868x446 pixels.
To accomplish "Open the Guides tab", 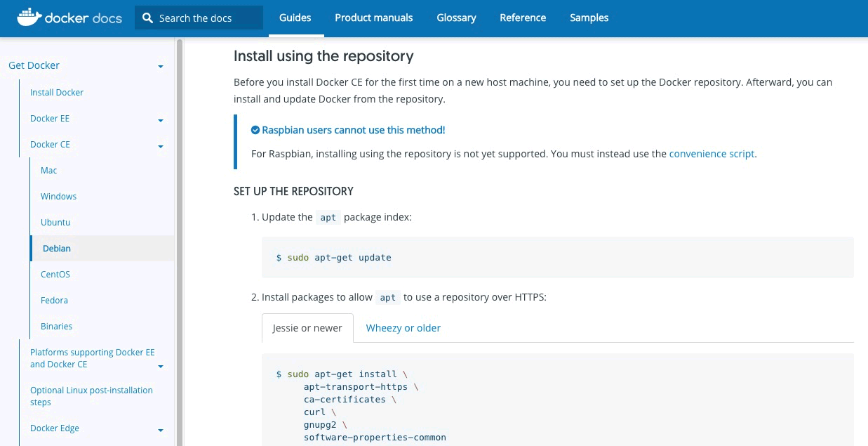I will coord(295,18).
